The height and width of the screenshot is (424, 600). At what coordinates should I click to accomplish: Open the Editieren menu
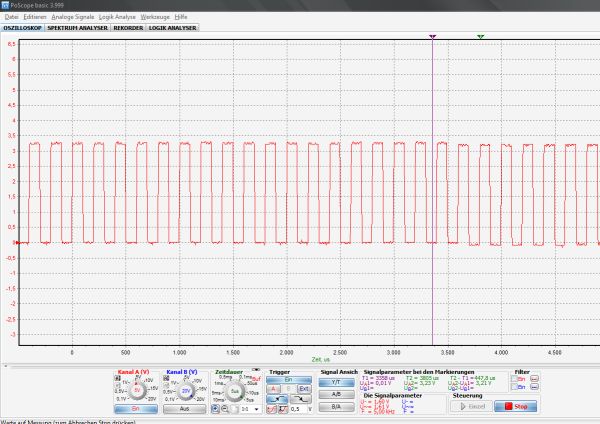click(35, 17)
